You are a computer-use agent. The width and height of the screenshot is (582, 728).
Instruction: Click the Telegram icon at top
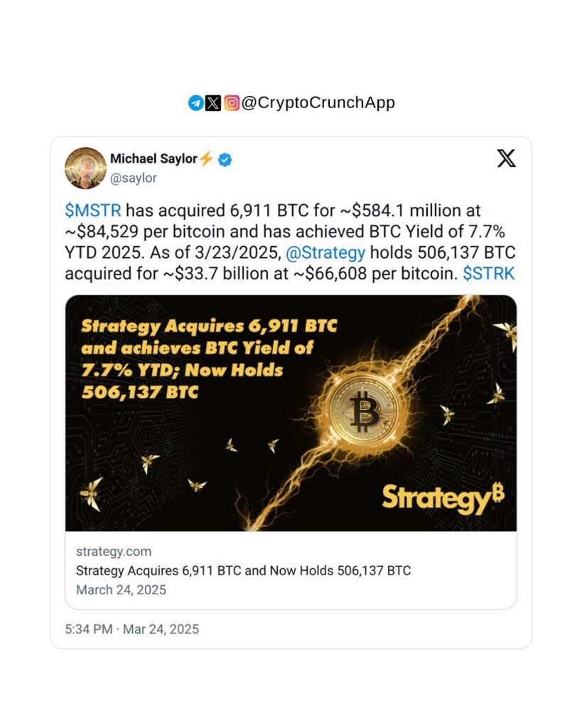(195, 103)
